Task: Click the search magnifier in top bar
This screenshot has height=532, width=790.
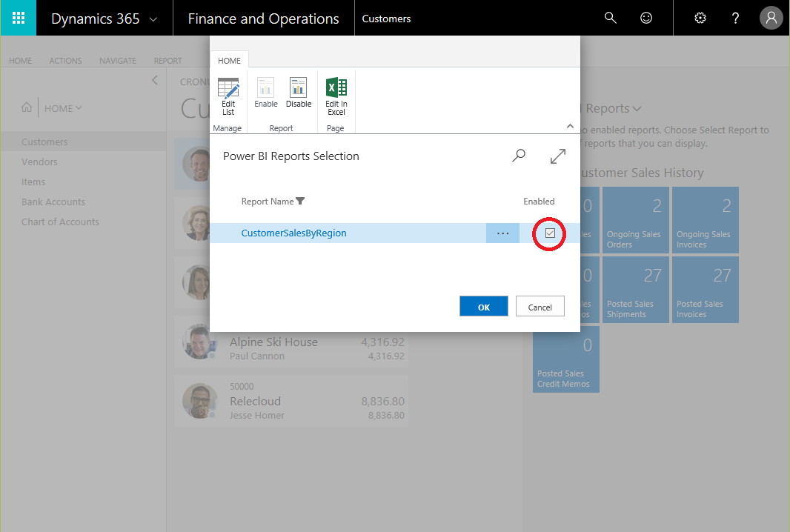Action: click(611, 18)
